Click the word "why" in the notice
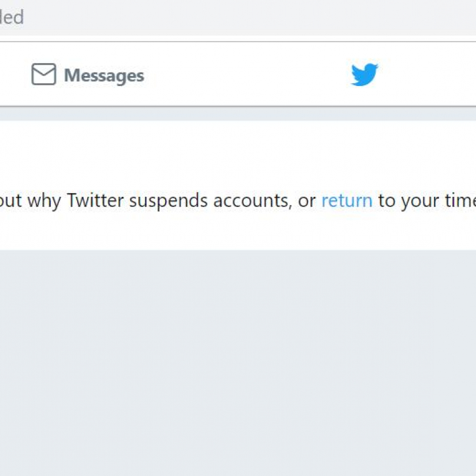The width and height of the screenshot is (476, 476). point(44,200)
